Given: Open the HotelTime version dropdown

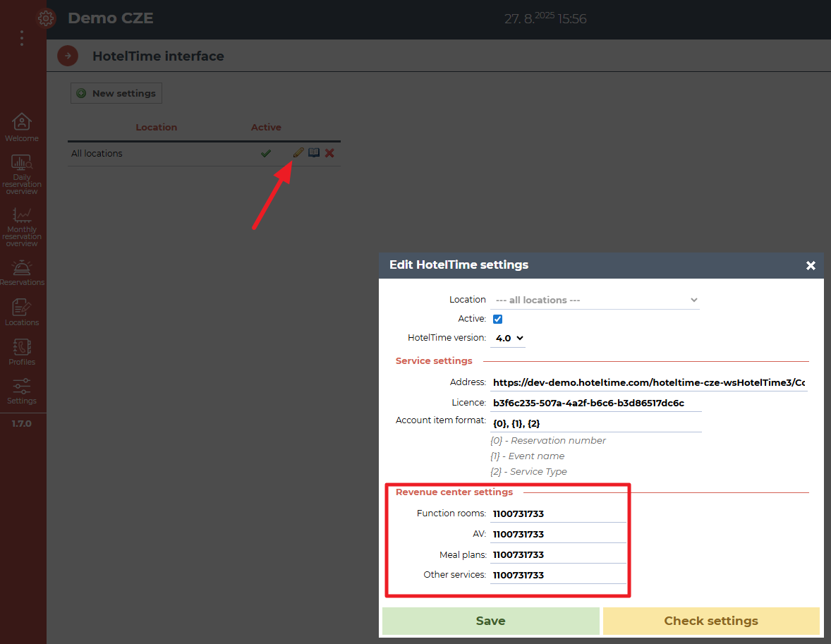Looking at the screenshot, I should click(x=508, y=338).
